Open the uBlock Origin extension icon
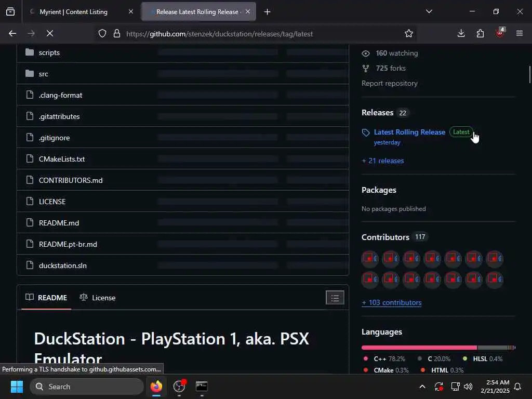Image resolution: width=532 pixels, height=399 pixels. [500, 33]
